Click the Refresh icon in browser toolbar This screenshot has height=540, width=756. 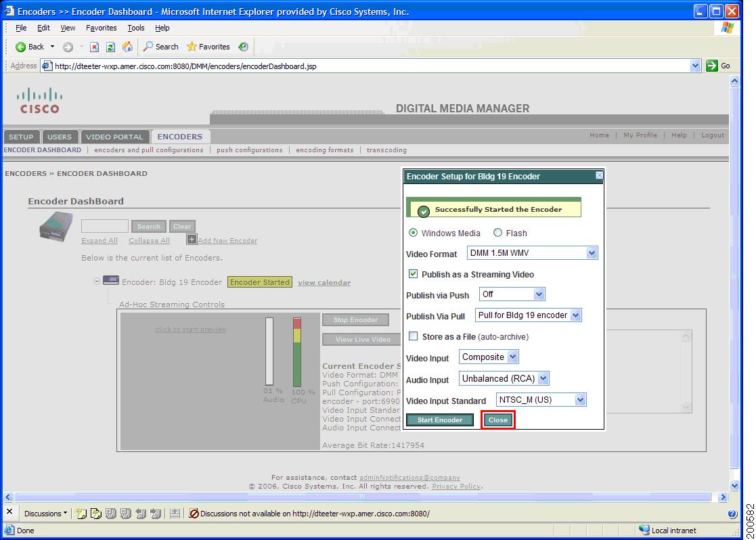(x=110, y=46)
